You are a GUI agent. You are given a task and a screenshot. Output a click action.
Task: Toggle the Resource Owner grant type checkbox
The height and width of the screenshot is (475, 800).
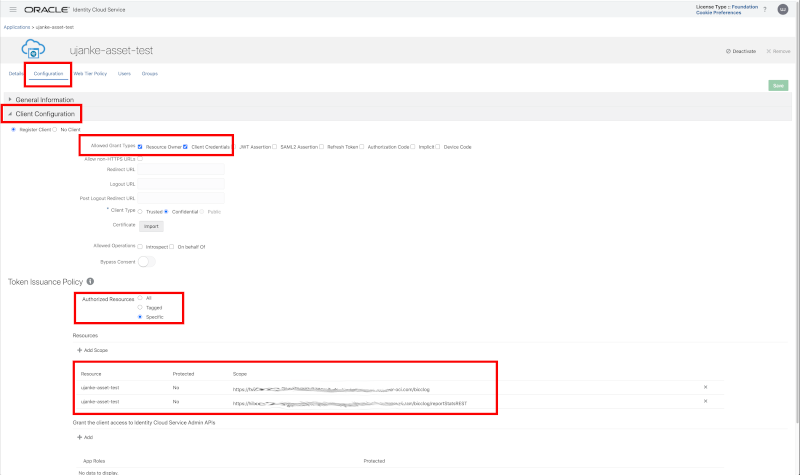(140, 147)
